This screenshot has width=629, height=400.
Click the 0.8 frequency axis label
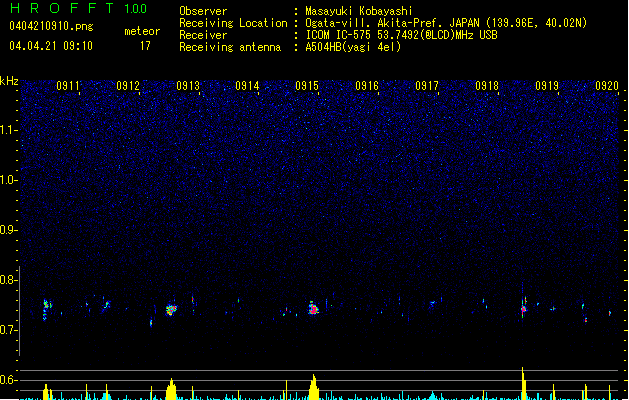(x=8, y=280)
